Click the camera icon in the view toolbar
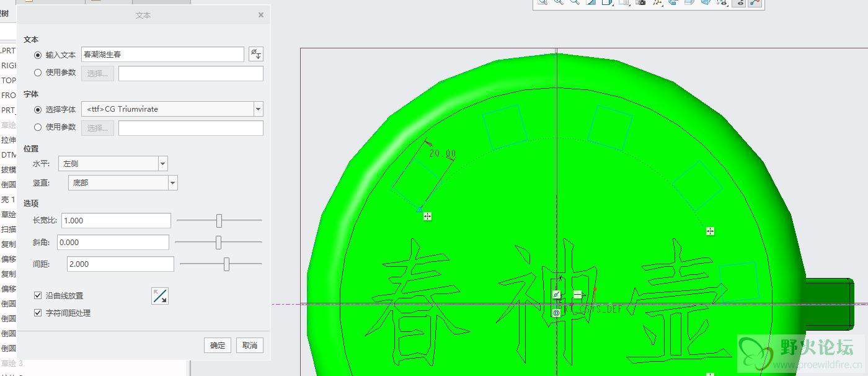The width and height of the screenshot is (868, 376). pyautogui.click(x=640, y=2)
